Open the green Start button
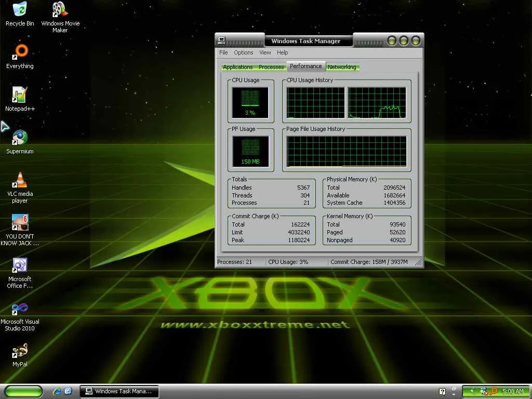The height and width of the screenshot is (399, 532). [x=23, y=391]
